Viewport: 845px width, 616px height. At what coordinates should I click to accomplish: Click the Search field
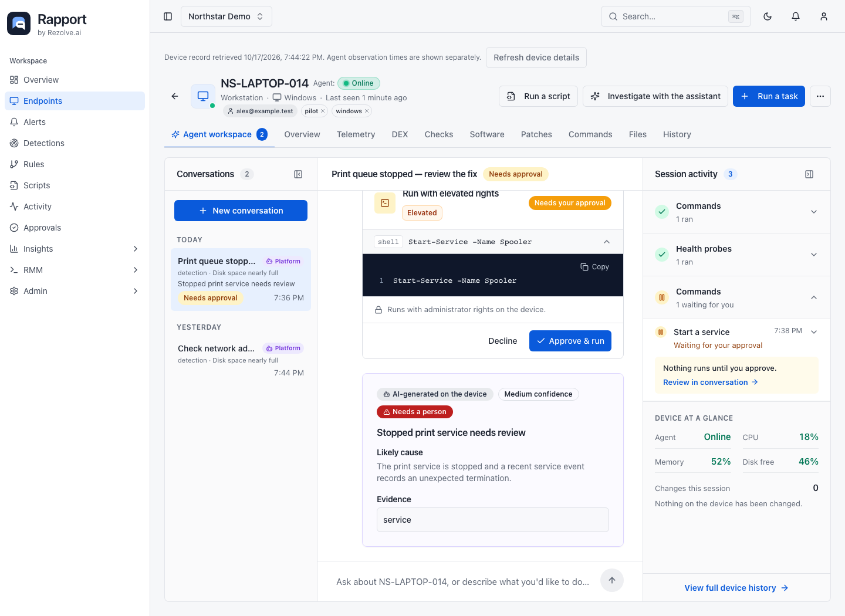(676, 16)
